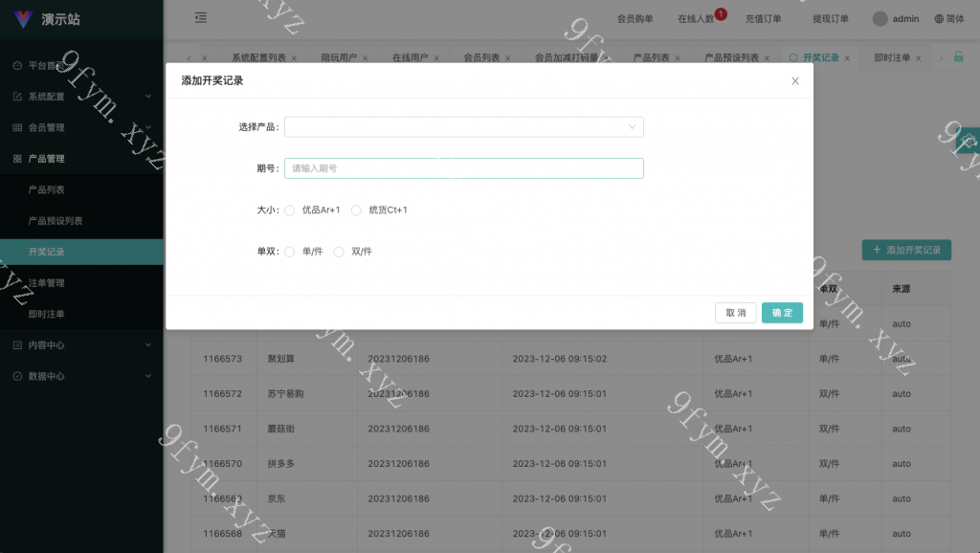Click the 来源 column header
The width and height of the screenshot is (980, 553).
(902, 289)
